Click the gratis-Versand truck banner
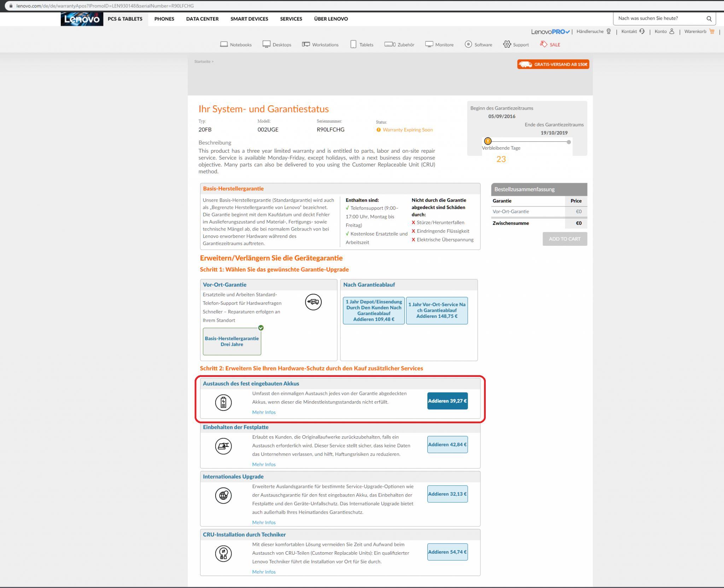Viewport: 724px width, 588px height. click(x=553, y=64)
